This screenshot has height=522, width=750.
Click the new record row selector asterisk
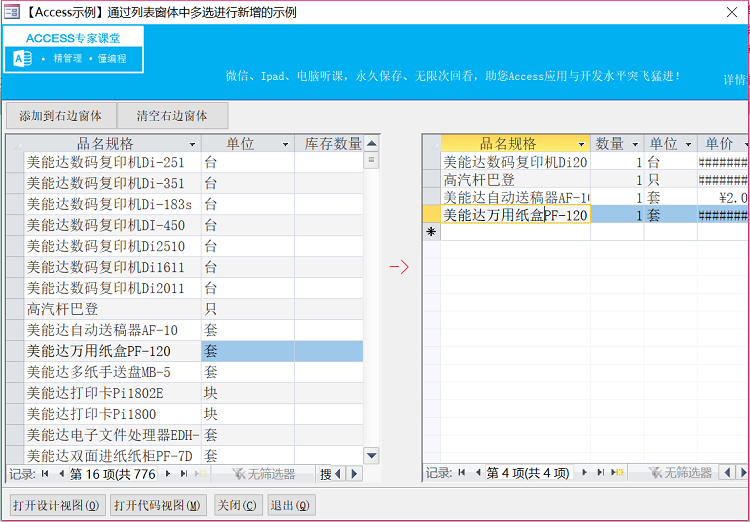[x=432, y=232]
